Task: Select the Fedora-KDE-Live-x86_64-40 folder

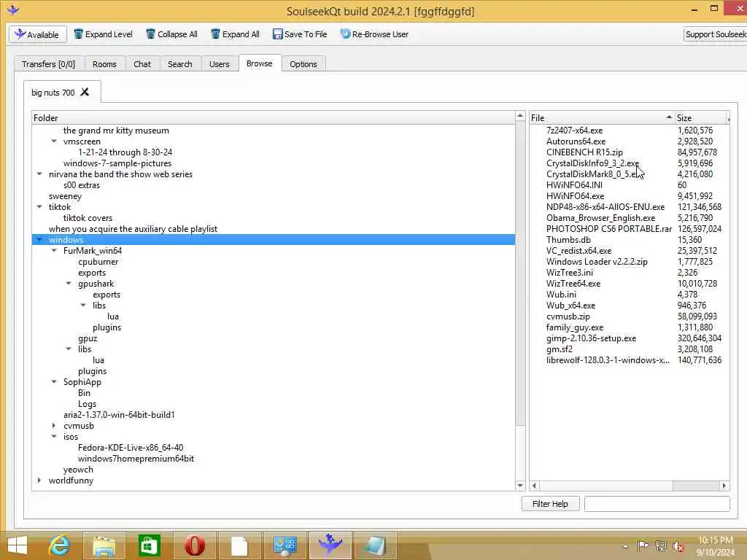Action: (131, 448)
